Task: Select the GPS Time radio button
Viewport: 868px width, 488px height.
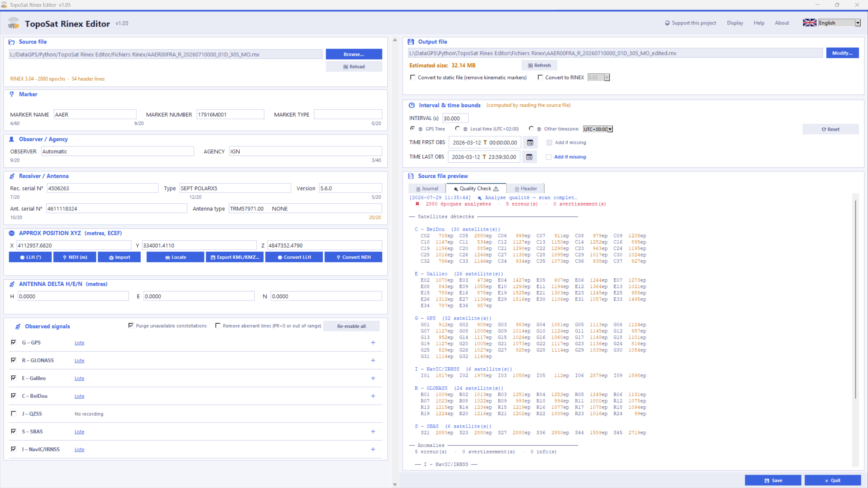Action: [x=412, y=128]
